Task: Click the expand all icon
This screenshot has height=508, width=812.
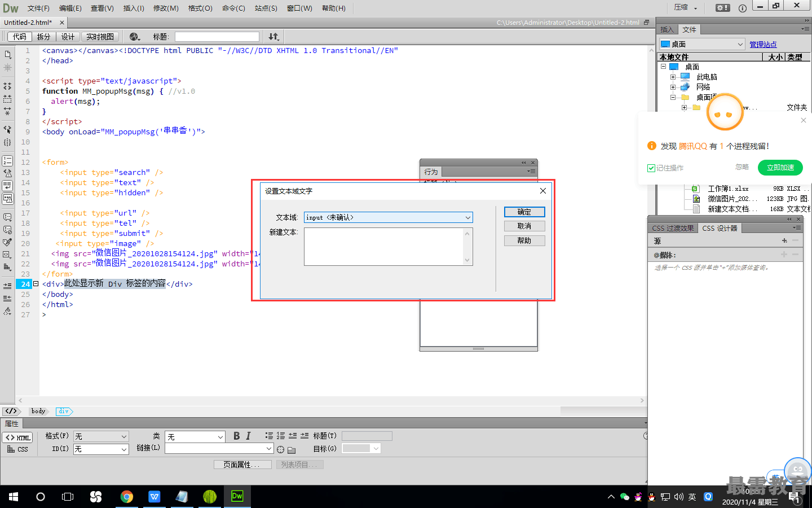Action: click(x=7, y=111)
